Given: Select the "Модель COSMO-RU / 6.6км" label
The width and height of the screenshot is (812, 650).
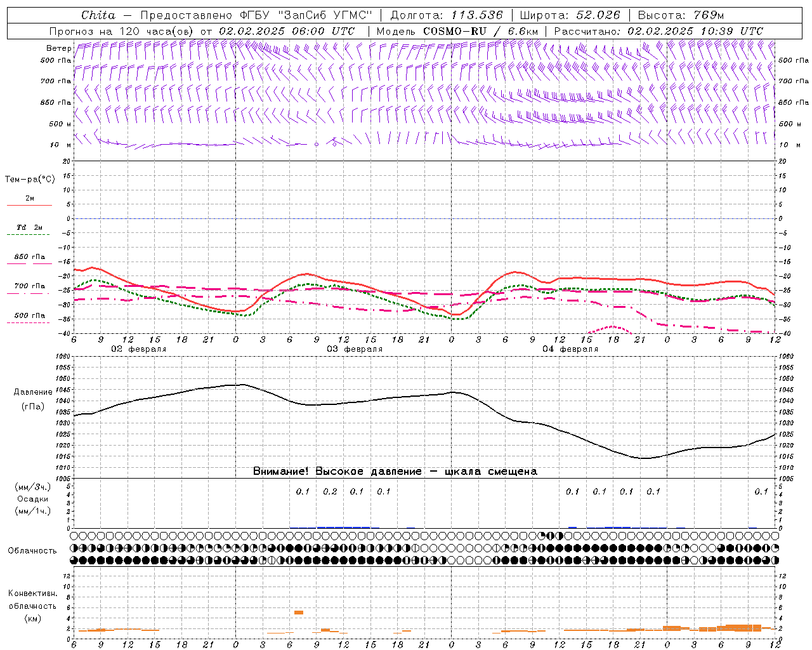Looking at the screenshot, I should point(457,31).
